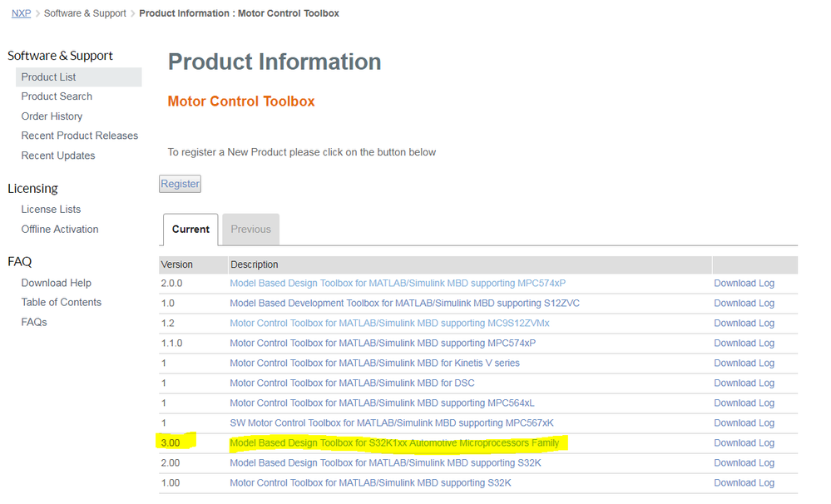Open the FAQs link

[x=34, y=322]
